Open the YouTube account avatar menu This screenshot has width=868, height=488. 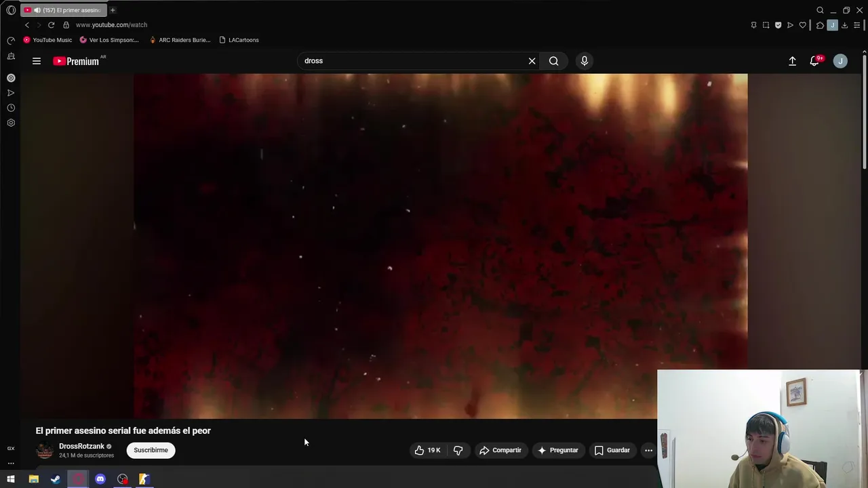click(840, 61)
